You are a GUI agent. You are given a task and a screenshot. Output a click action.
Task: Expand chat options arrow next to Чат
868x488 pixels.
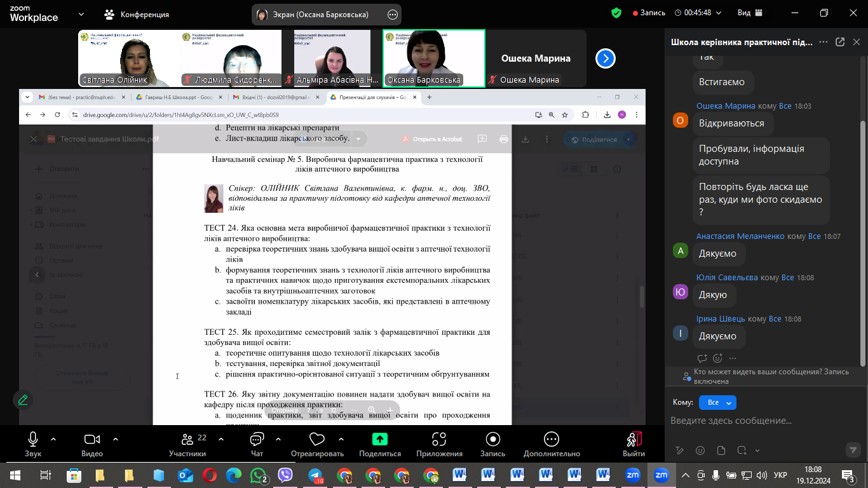pyautogui.click(x=278, y=439)
